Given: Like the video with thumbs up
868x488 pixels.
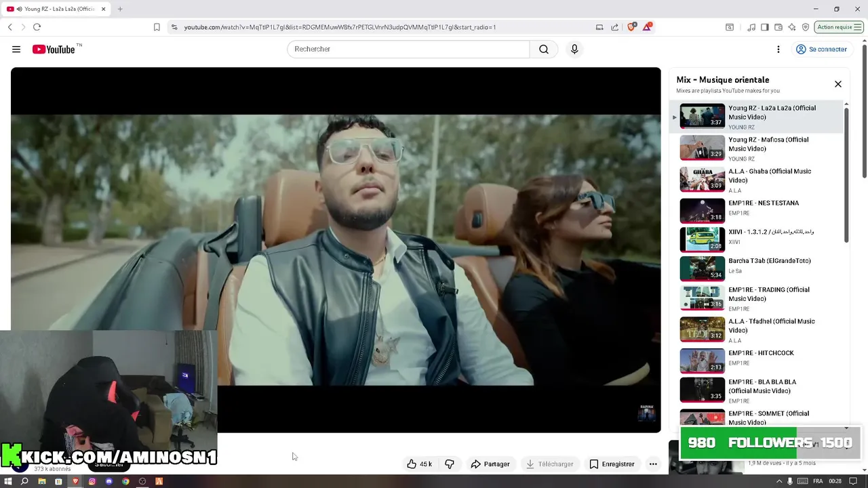Looking at the screenshot, I should [420, 464].
